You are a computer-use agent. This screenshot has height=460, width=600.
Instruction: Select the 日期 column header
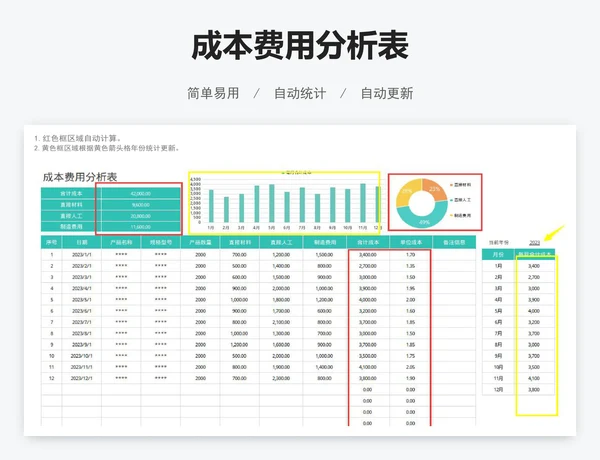(x=82, y=242)
